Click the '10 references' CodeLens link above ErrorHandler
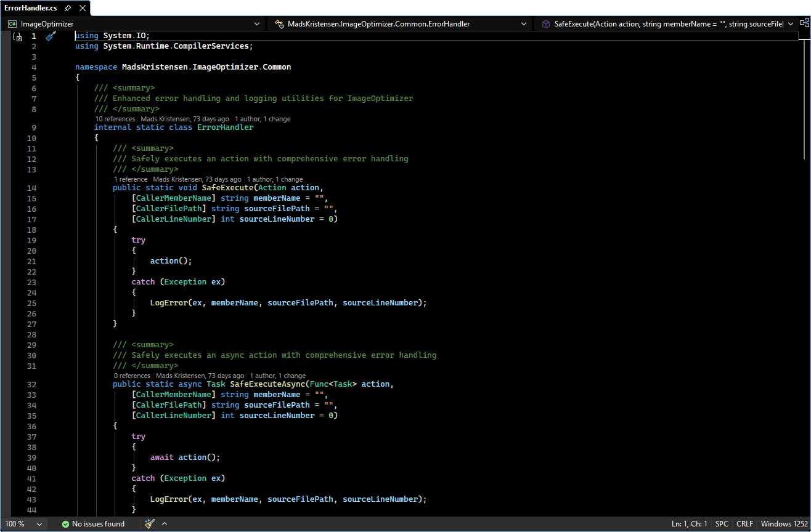This screenshot has width=811, height=532. point(115,119)
